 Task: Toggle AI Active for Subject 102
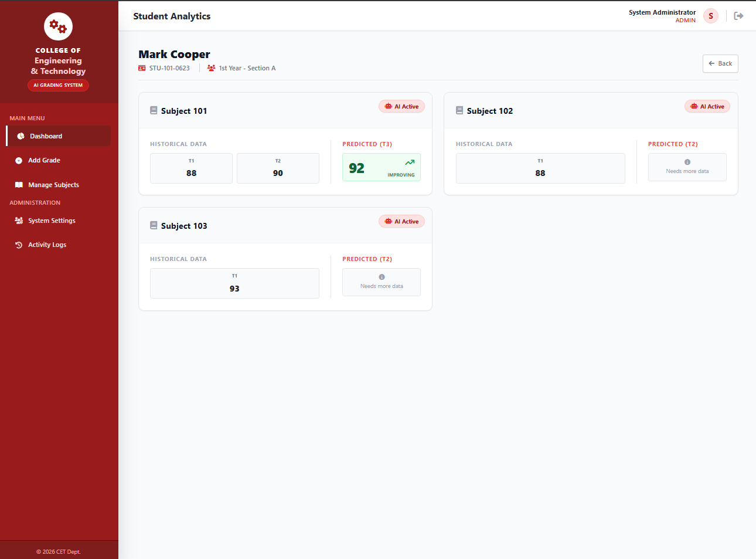tap(707, 106)
